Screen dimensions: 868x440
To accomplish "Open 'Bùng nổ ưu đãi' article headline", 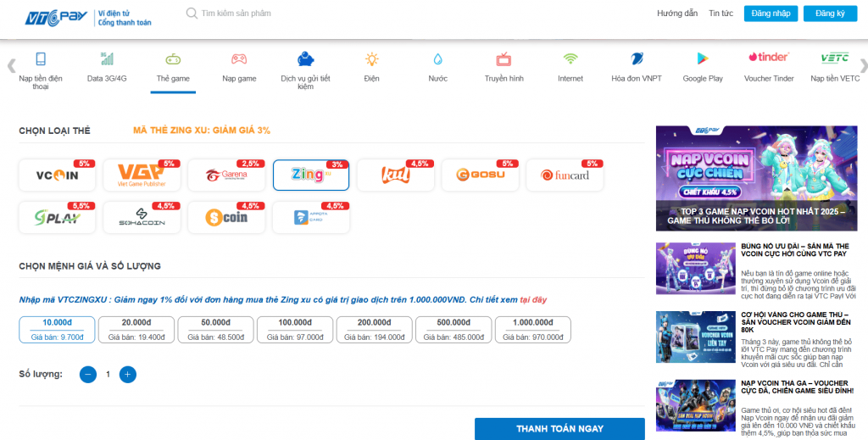I will point(795,249).
